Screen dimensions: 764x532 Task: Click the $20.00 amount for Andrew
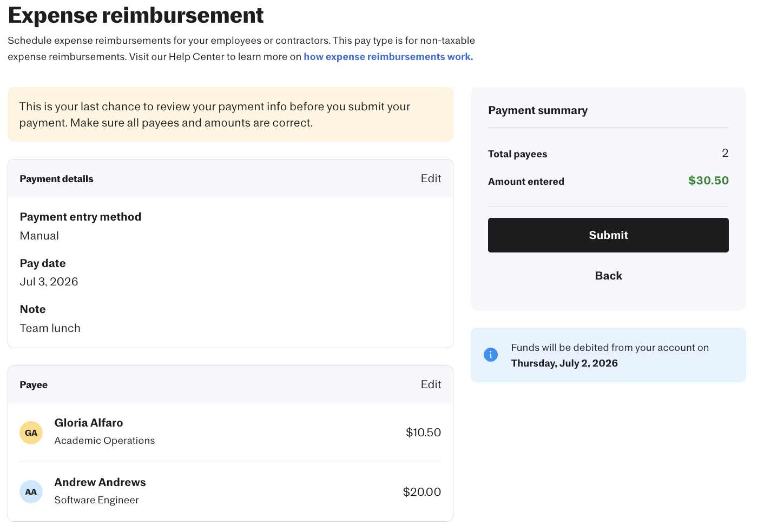click(422, 492)
